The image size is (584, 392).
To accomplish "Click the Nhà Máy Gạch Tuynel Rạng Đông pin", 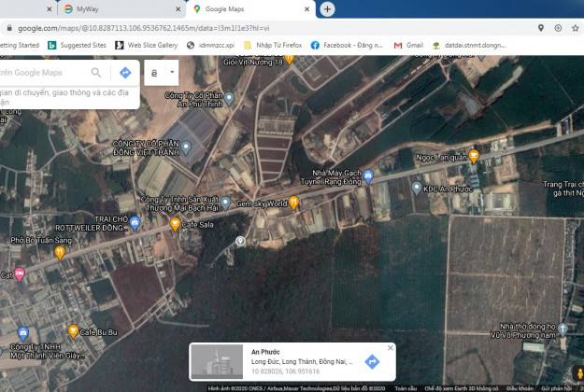I will (x=368, y=176).
